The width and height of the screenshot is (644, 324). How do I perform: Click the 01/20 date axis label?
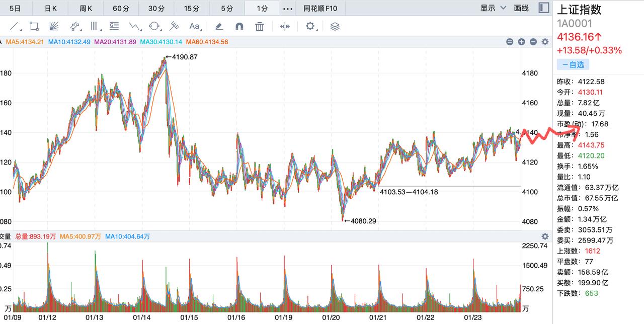(x=331, y=317)
